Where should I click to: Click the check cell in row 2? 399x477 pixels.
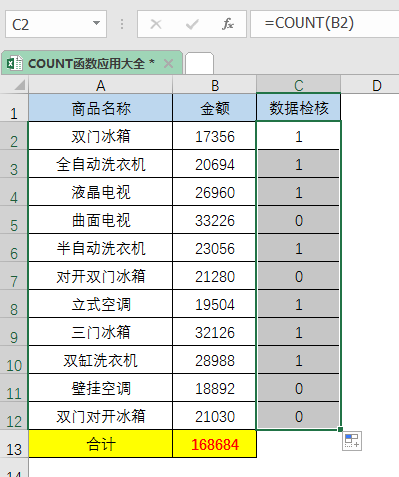pyautogui.click(x=299, y=136)
